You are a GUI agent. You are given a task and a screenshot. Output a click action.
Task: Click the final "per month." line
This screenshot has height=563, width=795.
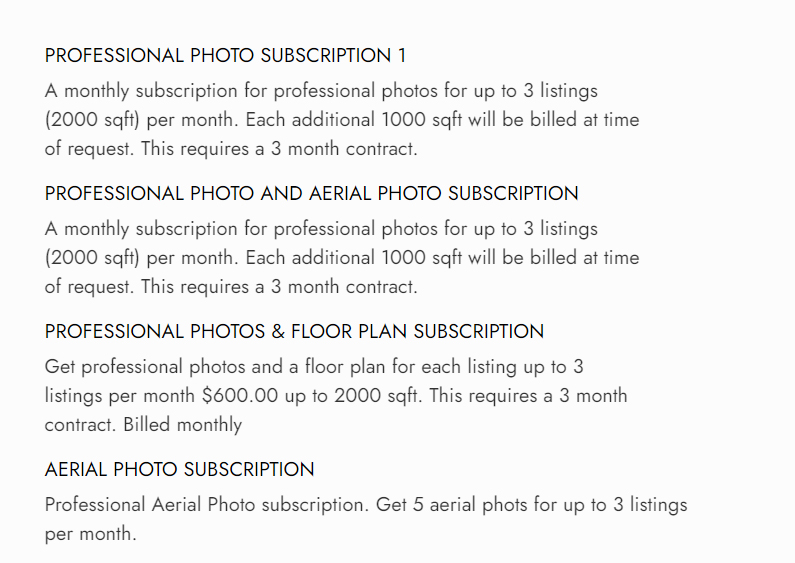pos(91,534)
